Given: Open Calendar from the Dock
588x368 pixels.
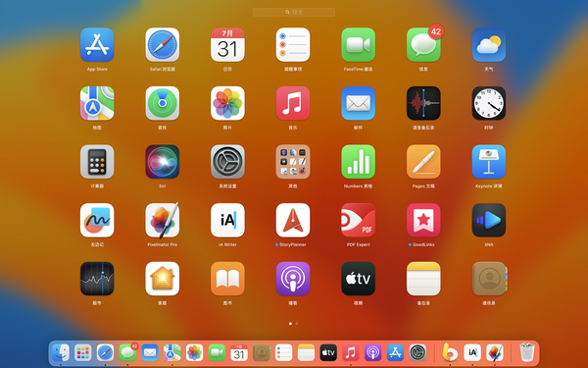Looking at the screenshot, I should (239, 352).
